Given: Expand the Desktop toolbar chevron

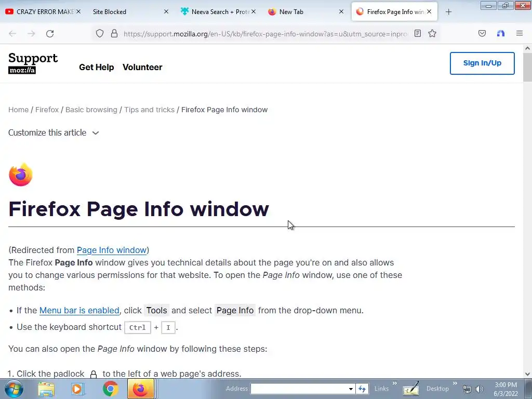Looking at the screenshot, I should [x=455, y=383].
